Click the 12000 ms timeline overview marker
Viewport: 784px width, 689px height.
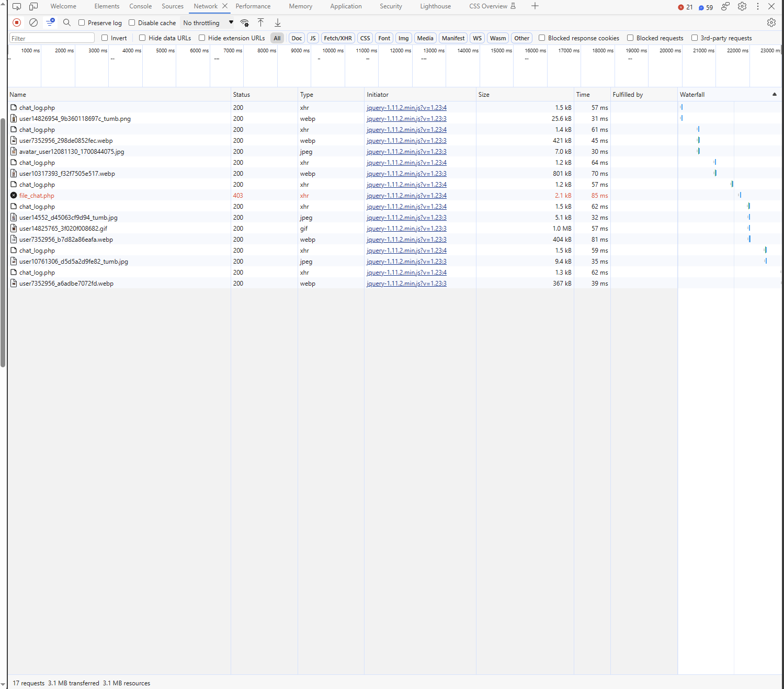click(401, 51)
